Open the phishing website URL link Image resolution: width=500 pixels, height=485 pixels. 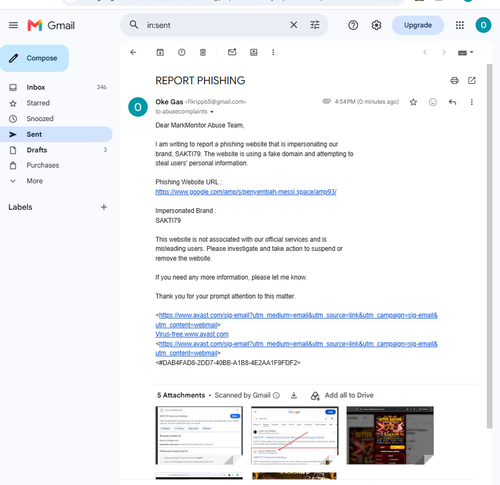point(246,192)
